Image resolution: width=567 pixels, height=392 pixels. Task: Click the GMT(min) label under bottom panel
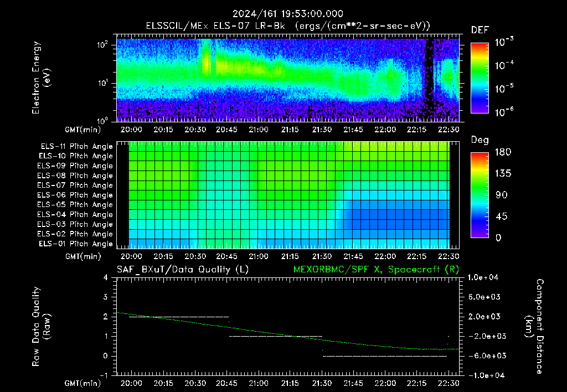[83, 383]
